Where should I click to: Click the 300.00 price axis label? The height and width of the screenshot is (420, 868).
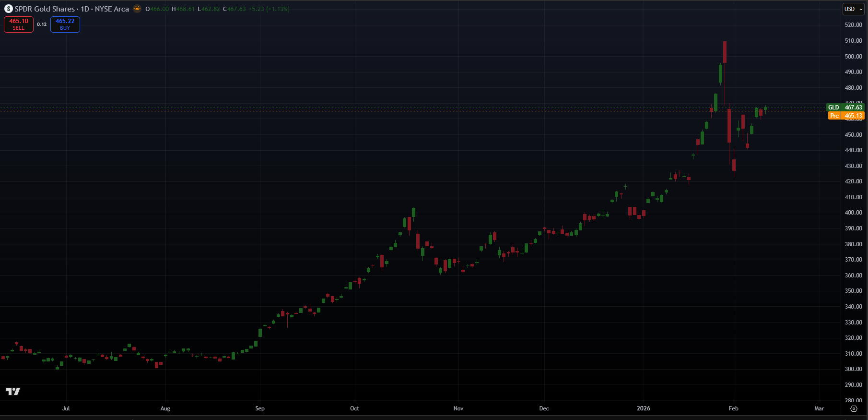pos(854,369)
